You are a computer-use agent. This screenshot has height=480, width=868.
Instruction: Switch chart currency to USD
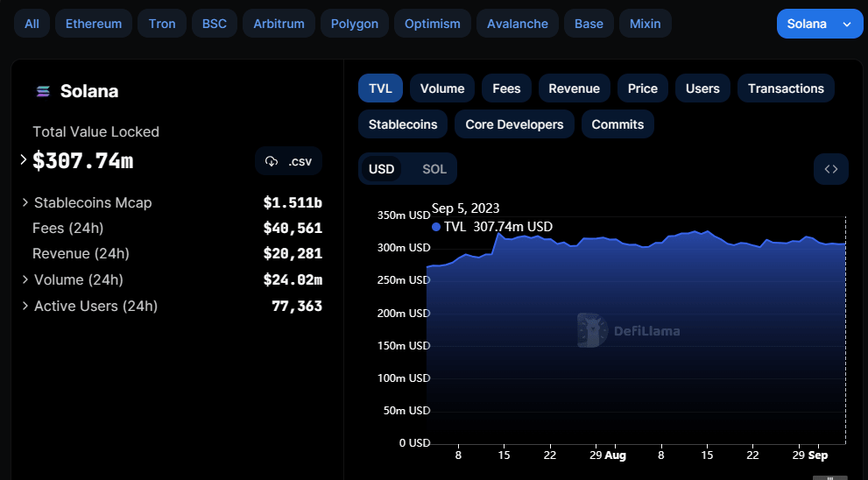coord(381,169)
